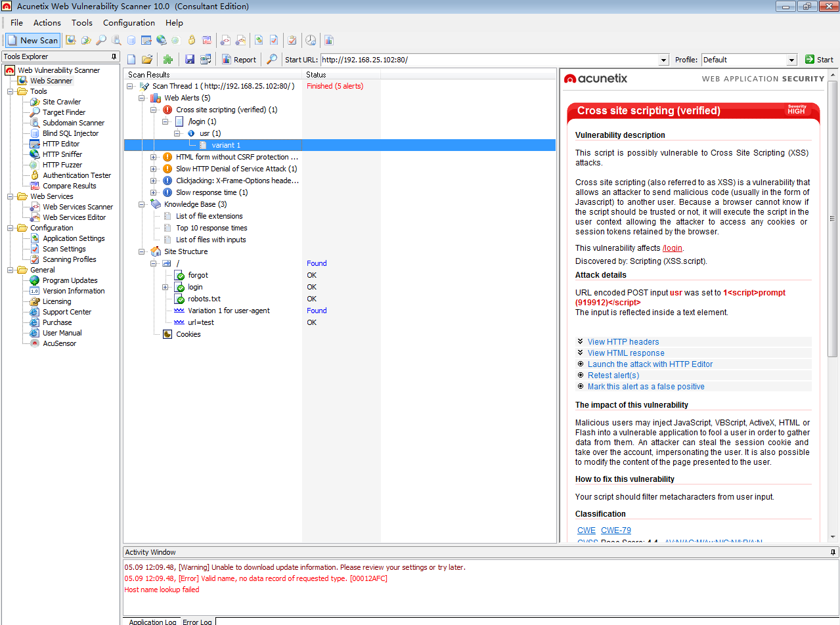Open saved scan results with the folder icon
Image resolution: width=840 pixels, height=625 pixels.
pos(147,60)
